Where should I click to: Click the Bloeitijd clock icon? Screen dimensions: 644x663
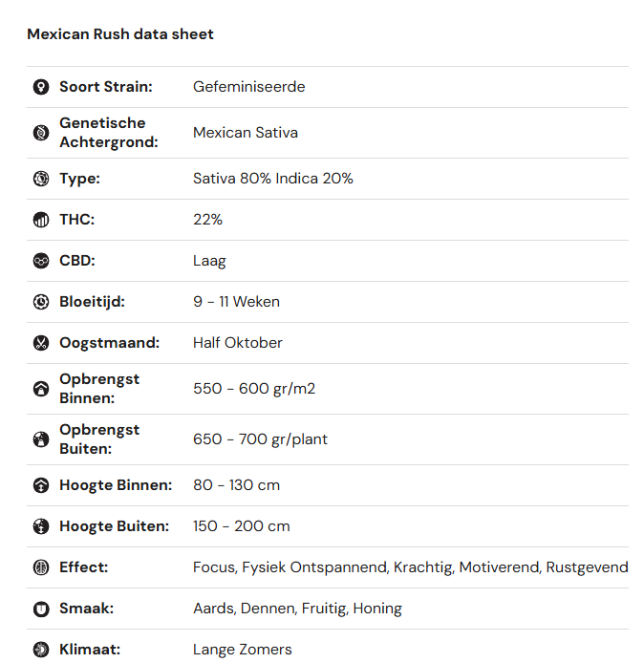point(41,302)
